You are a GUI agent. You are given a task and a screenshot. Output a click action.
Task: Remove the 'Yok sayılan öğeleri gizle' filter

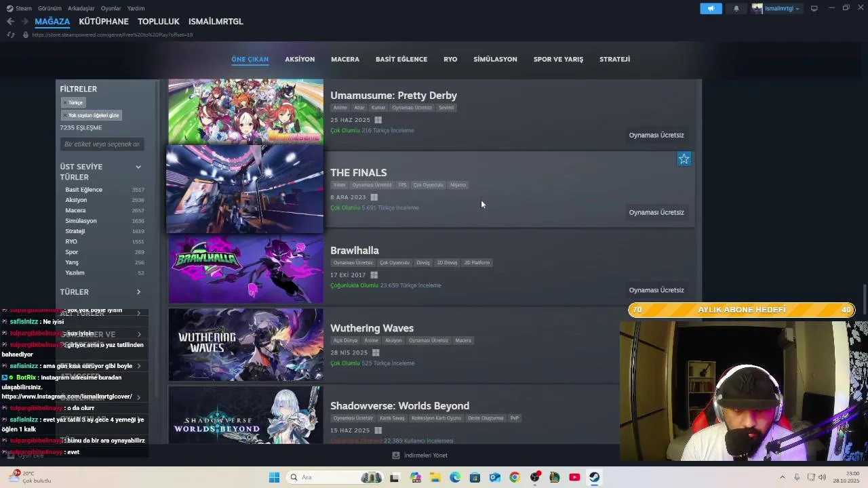91,115
